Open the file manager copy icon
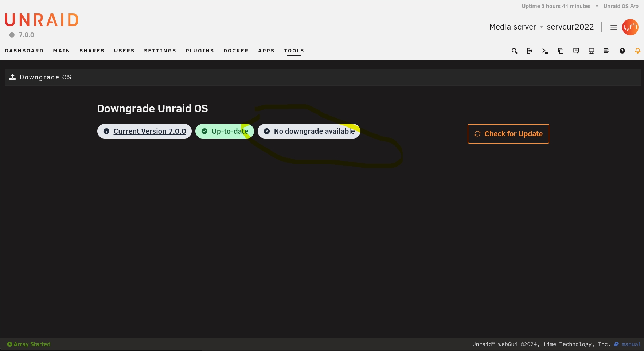644x351 pixels. pyautogui.click(x=561, y=51)
